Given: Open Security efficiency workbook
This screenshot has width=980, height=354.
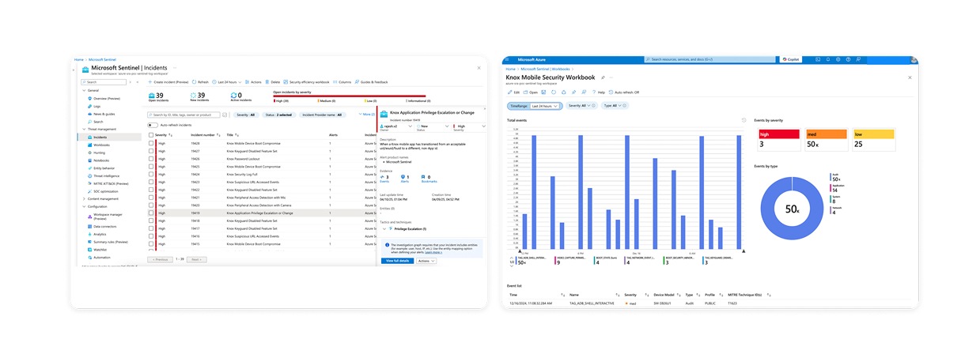Looking at the screenshot, I should (307, 82).
